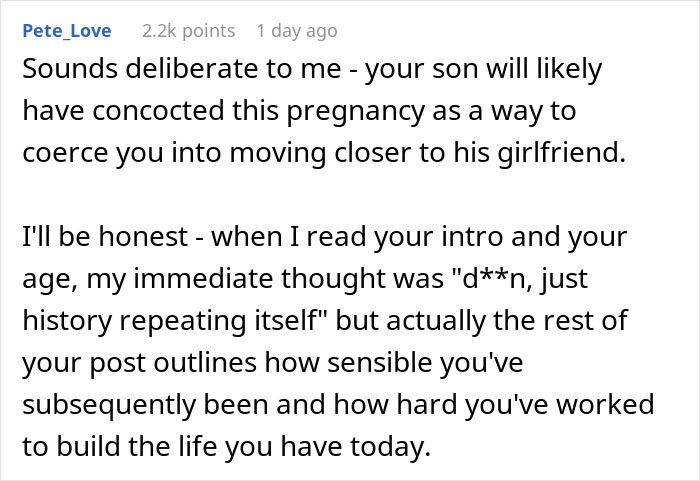Image resolution: width=700 pixels, height=481 pixels.
Task: Click the censored word 'd**n'
Action: (493, 278)
